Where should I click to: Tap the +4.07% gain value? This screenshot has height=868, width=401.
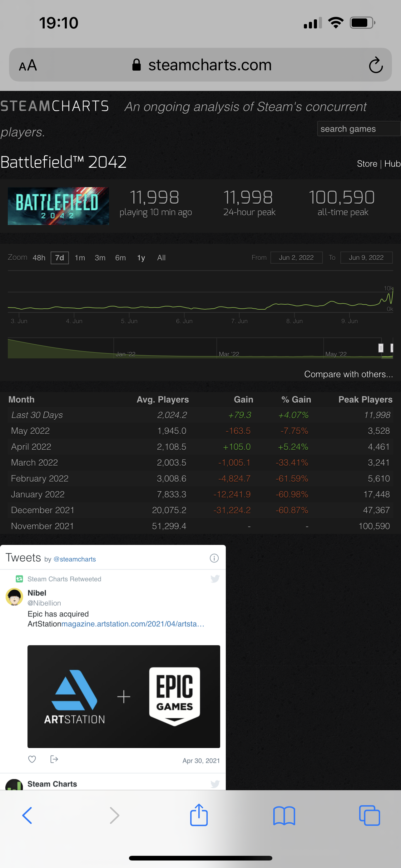click(x=293, y=415)
